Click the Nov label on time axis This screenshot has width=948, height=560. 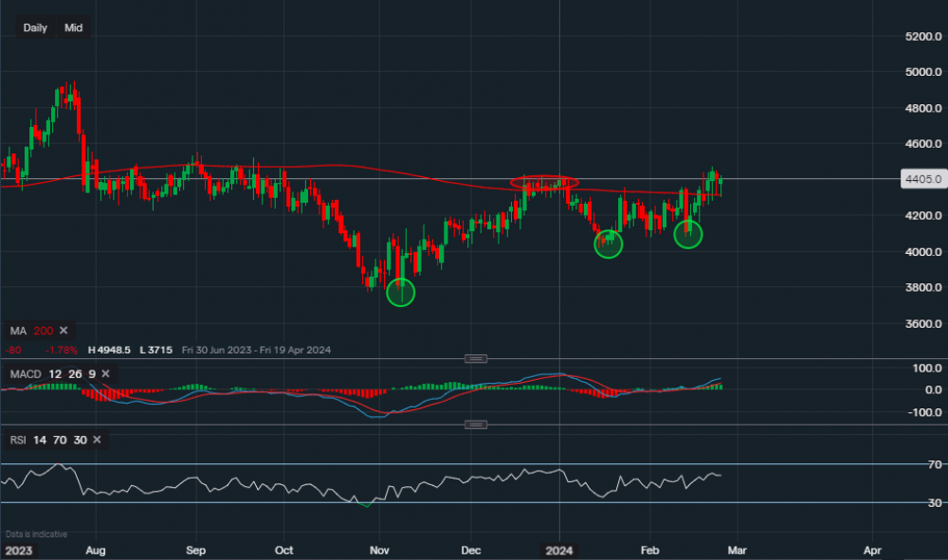pyautogui.click(x=379, y=550)
